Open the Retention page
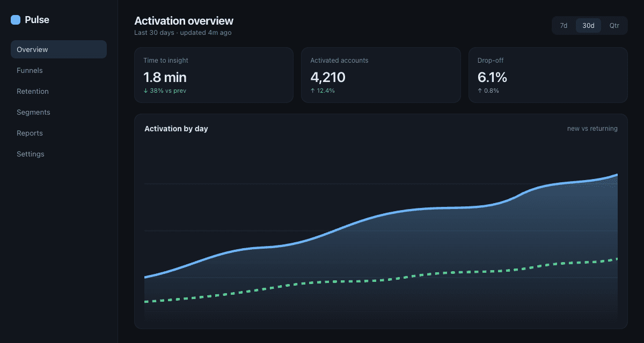Screen dimensions: 644x343 tap(58, 91)
